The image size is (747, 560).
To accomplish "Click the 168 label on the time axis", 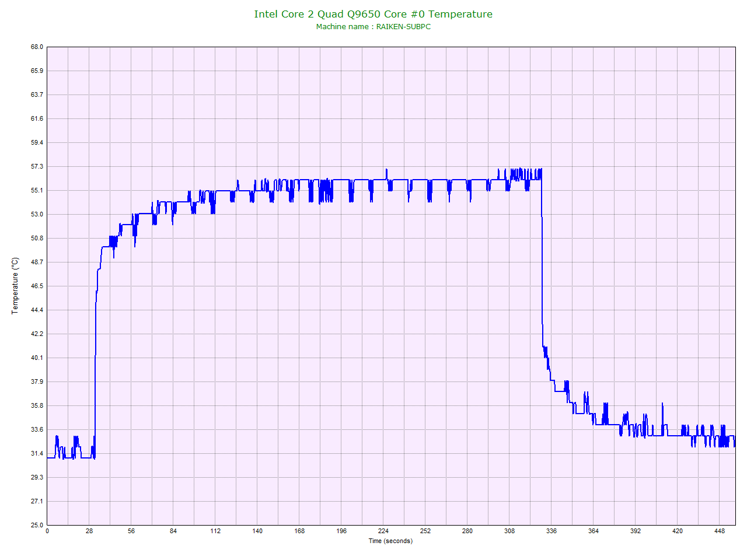I will point(299,531).
